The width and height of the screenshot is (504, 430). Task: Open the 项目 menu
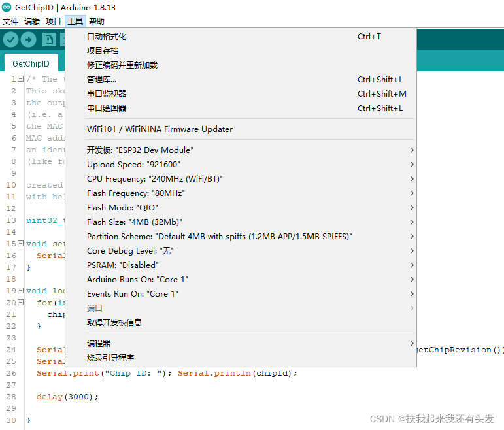pyautogui.click(x=54, y=22)
